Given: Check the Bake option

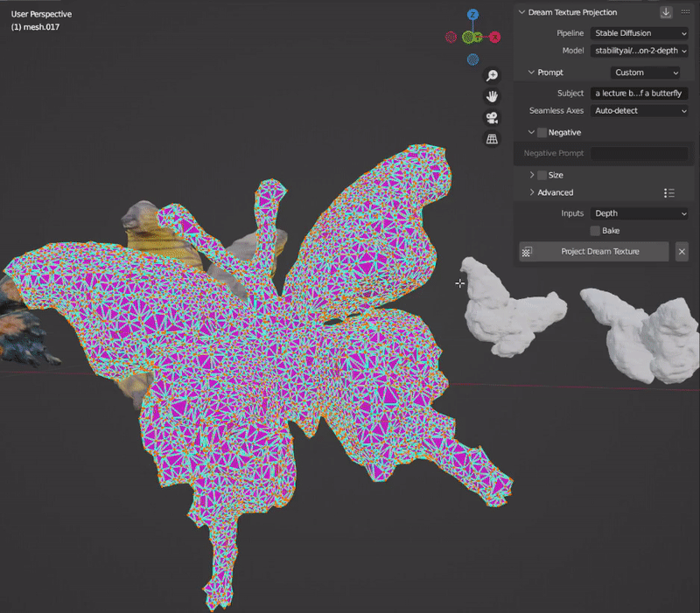Looking at the screenshot, I should click(x=595, y=231).
